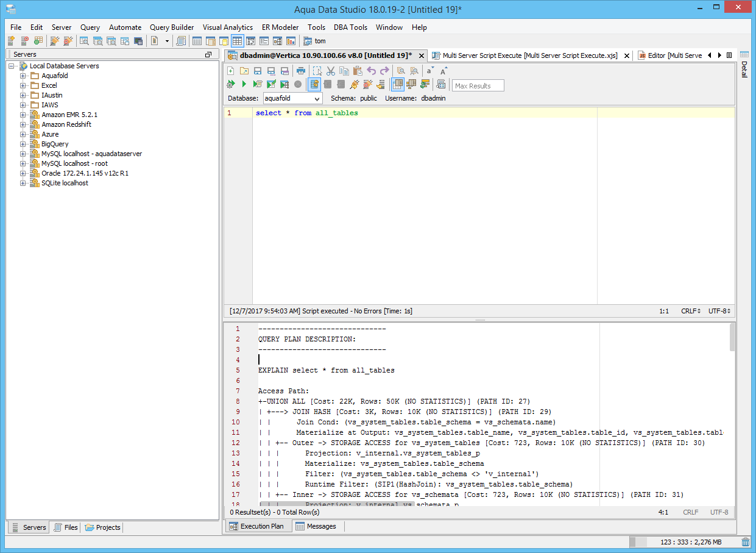Print the query with the printer icon
The width and height of the screenshot is (756, 553).
tap(300, 71)
